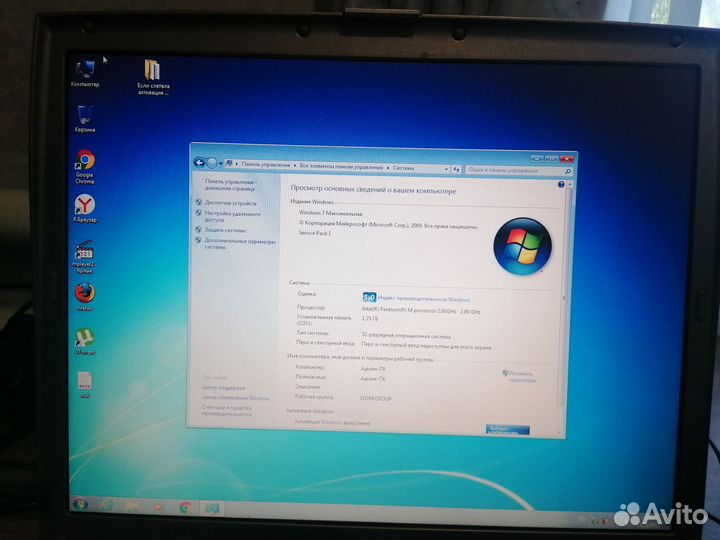Click shield icon beside 'Диспетчер устройств'
The height and width of the screenshot is (540, 720).
point(199,202)
